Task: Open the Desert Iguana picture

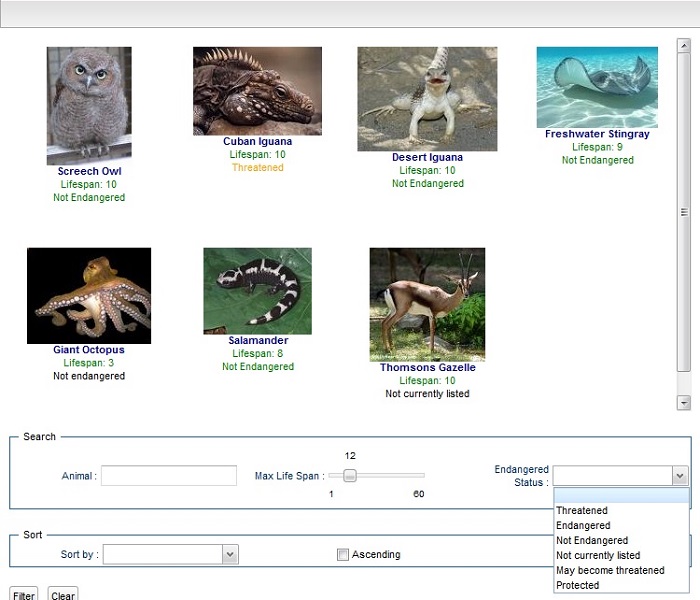Action: pyautogui.click(x=427, y=99)
